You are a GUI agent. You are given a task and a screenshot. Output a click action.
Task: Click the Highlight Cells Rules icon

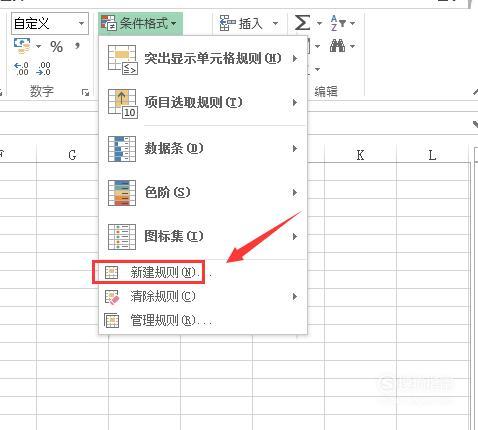pos(122,60)
